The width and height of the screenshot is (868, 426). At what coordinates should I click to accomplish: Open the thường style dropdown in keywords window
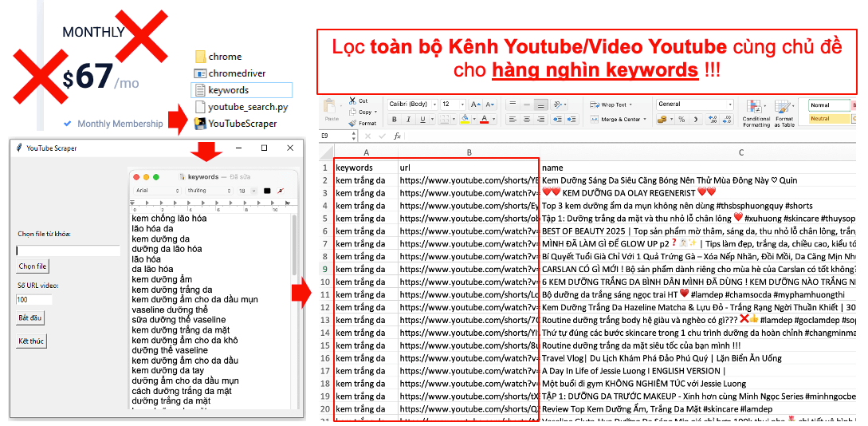coord(210,191)
